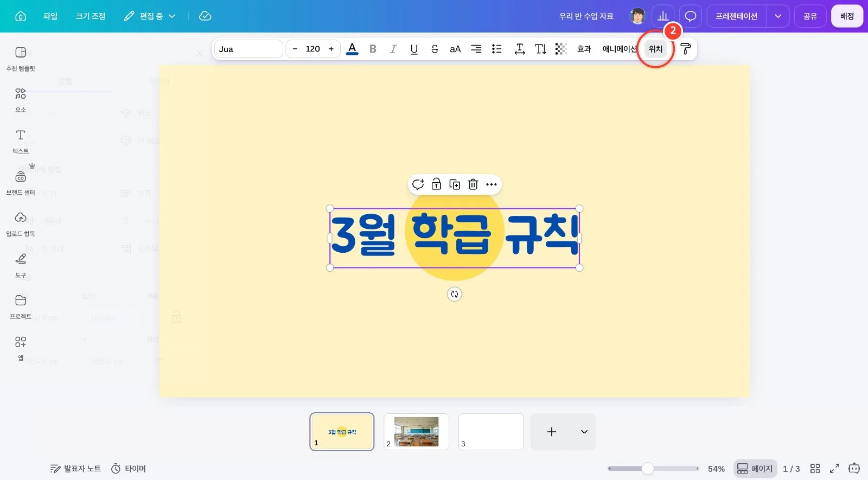Image resolution: width=868 pixels, height=480 pixels.
Task: Open letter and line spacing options
Action: [x=520, y=49]
